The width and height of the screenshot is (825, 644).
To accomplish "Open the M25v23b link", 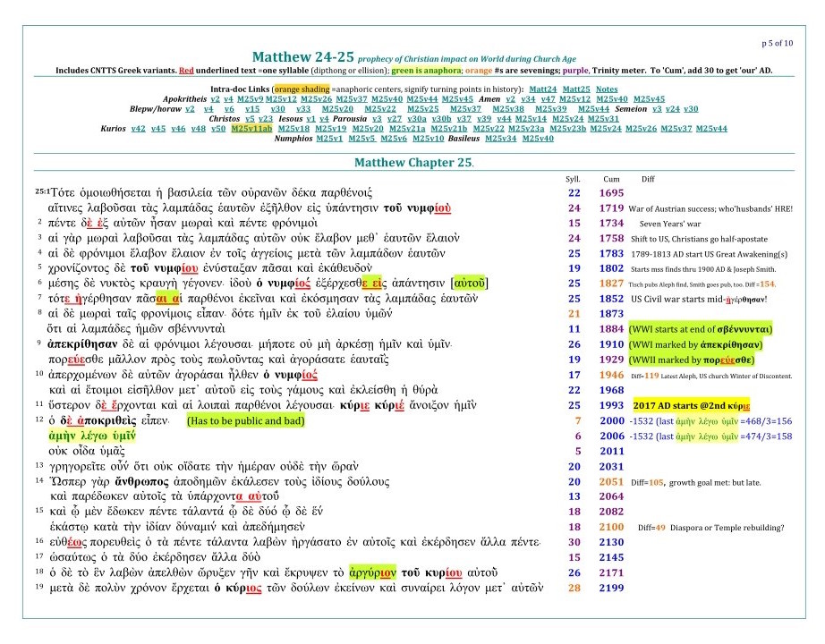I will coord(567,129).
